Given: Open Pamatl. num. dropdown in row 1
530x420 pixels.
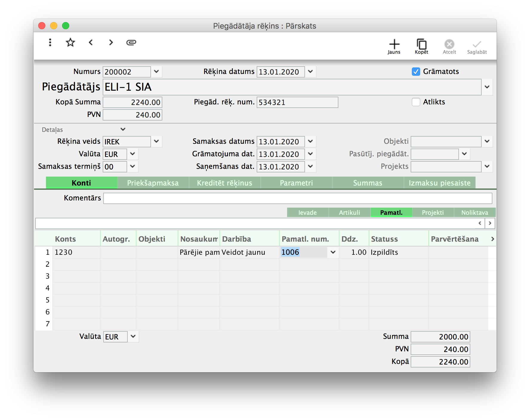Looking at the screenshot, I should 333,252.
